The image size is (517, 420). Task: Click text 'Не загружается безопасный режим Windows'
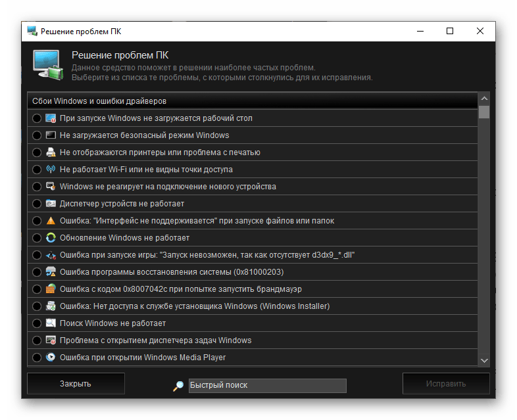pyautogui.click(x=145, y=135)
